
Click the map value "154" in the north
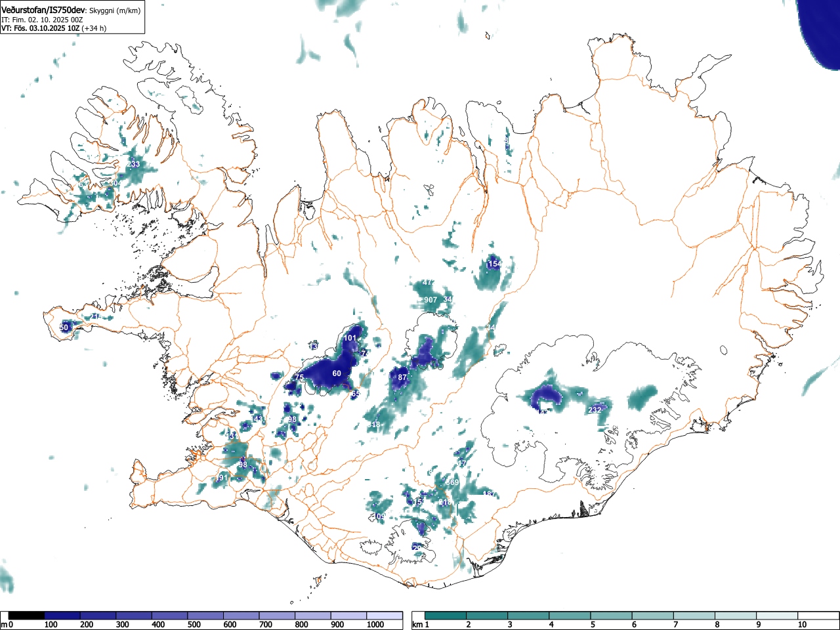tap(495, 264)
